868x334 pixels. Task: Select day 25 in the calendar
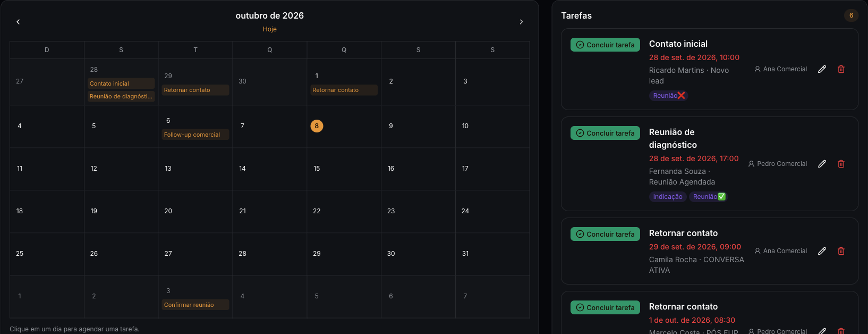point(47,254)
